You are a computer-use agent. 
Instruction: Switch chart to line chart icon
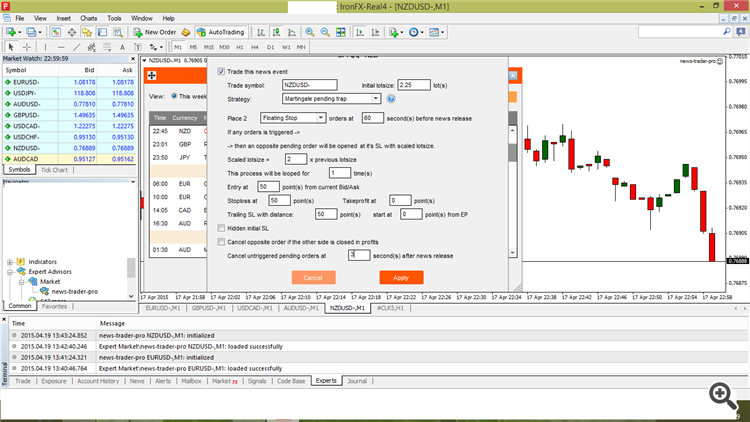291,32
